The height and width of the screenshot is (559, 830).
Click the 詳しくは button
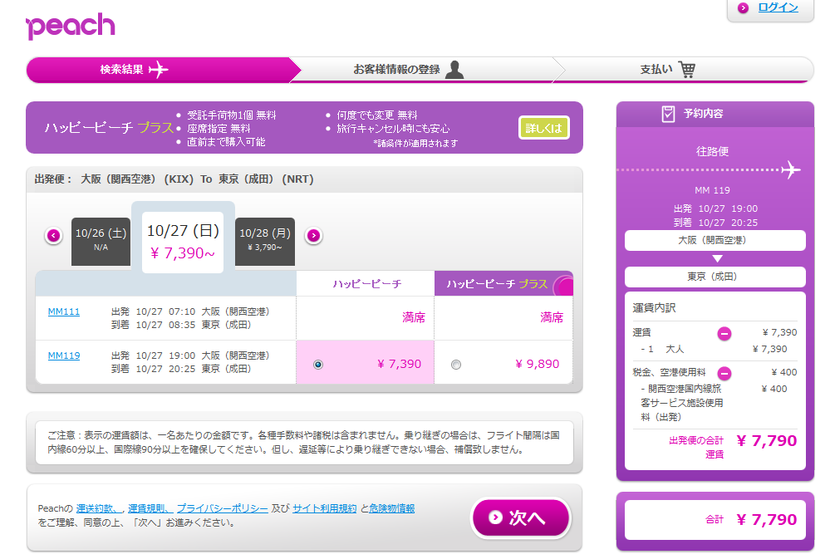(x=544, y=128)
